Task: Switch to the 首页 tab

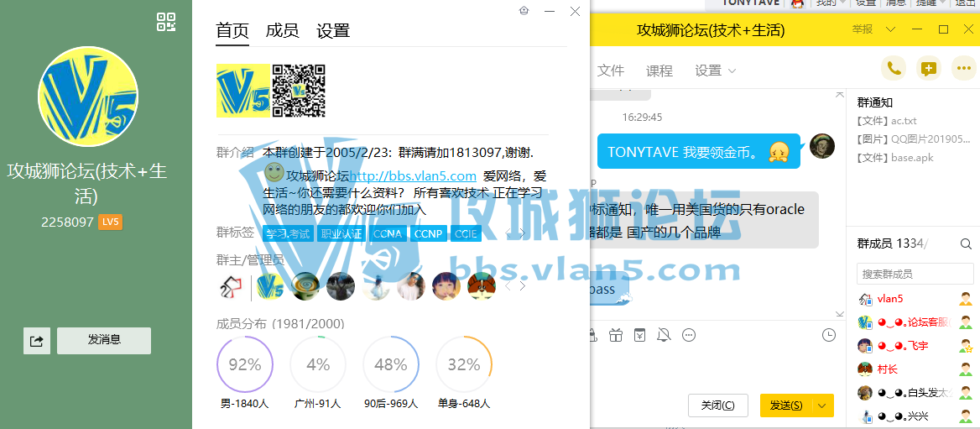Action: [x=232, y=30]
